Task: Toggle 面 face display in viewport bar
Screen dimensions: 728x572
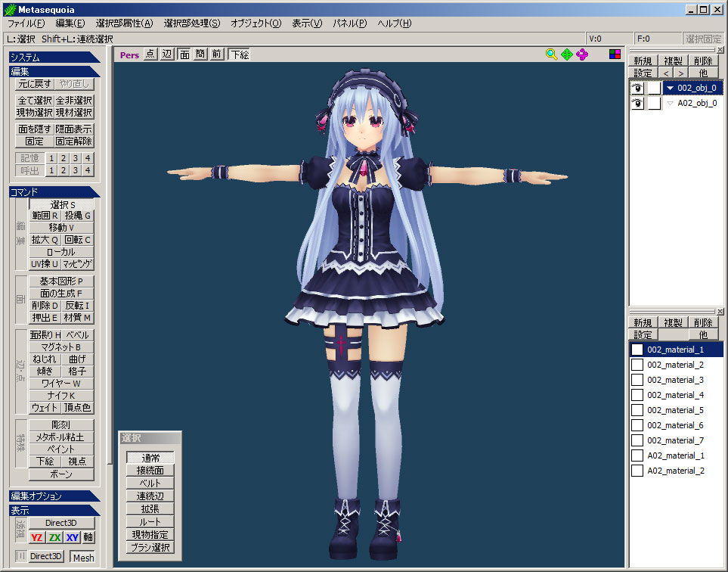Action: [x=184, y=54]
